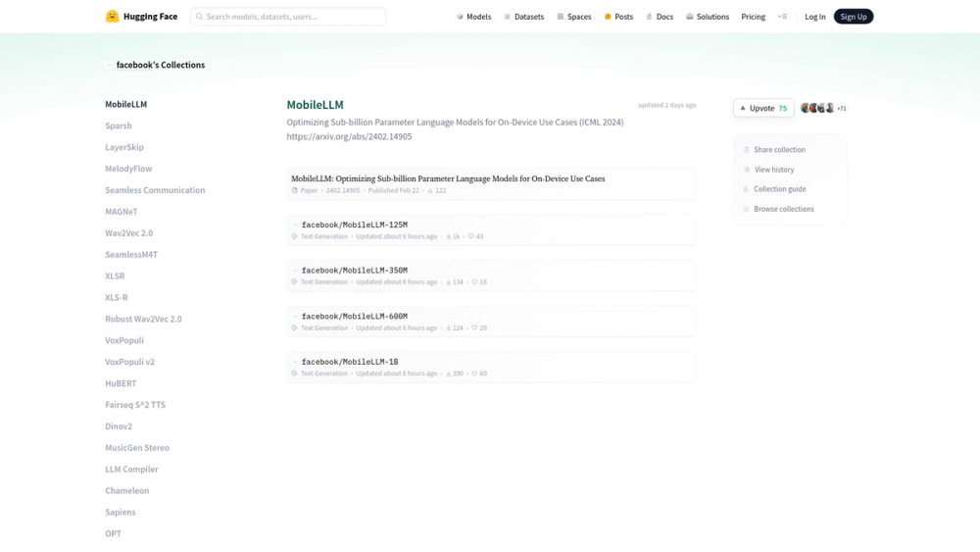Click MobileLLM-600M heart likes icon
This screenshot has height=552, width=980.
coord(474,328)
